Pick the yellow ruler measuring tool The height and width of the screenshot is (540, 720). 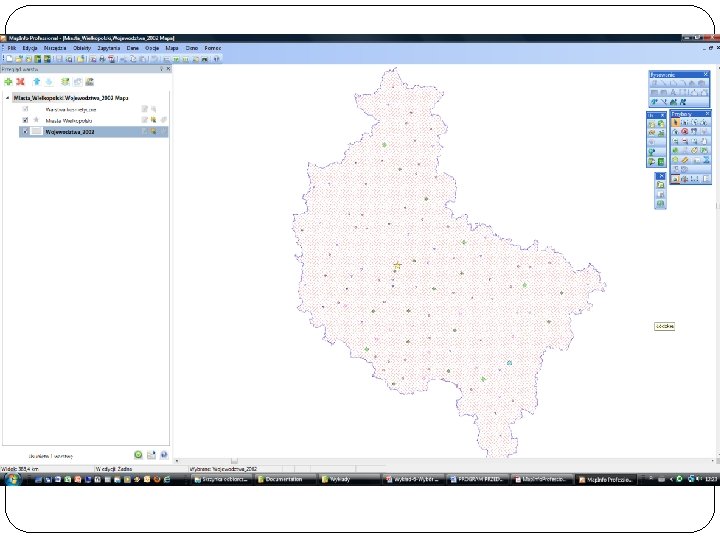coord(685,160)
